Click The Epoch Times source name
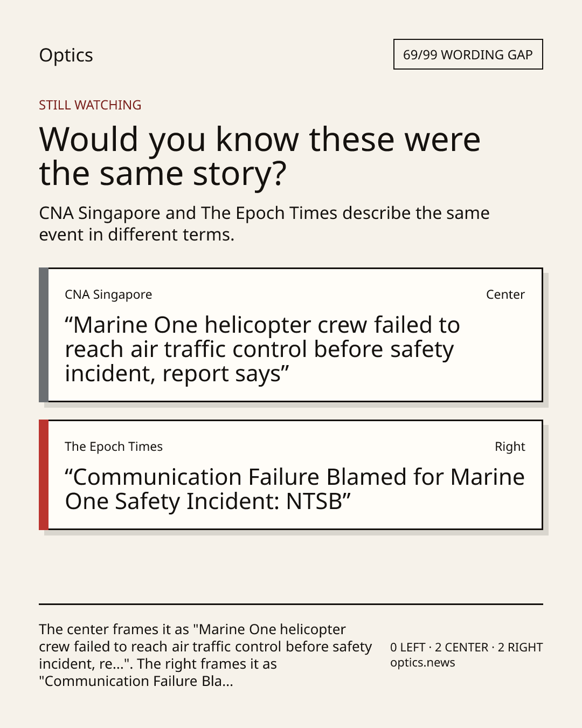 point(114,447)
